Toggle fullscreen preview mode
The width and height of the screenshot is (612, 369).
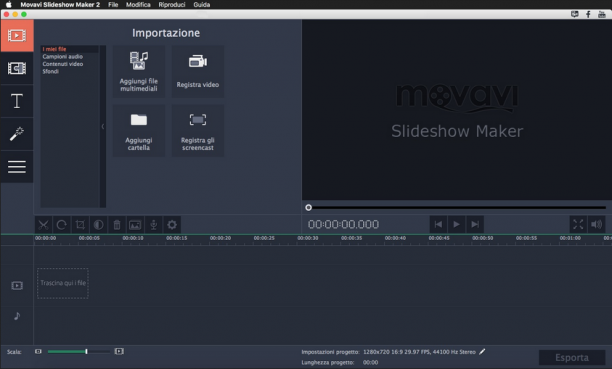coord(578,225)
